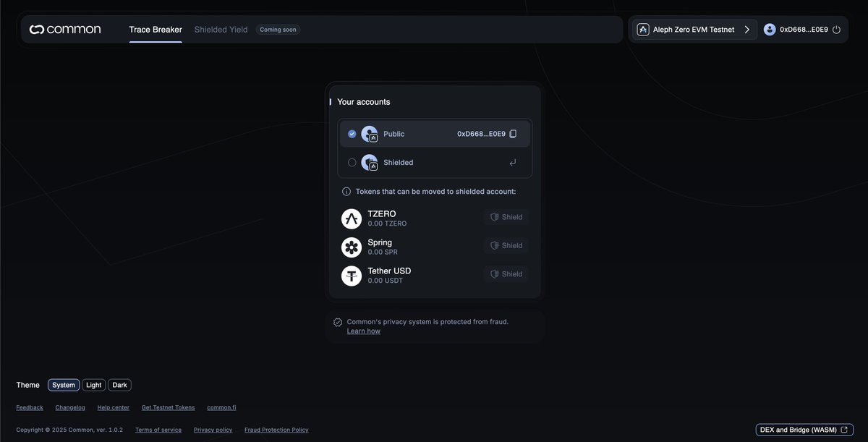Open Get Testnet Tokens link
The width and height of the screenshot is (868, 442).
click(x=168, y=407)
